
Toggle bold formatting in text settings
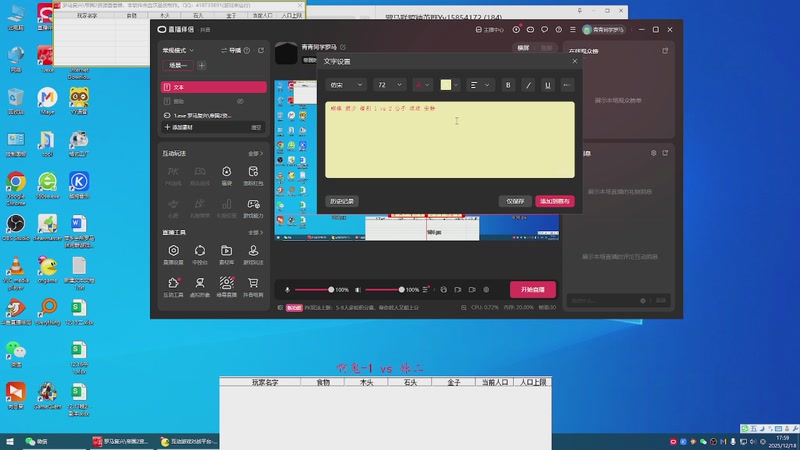pyautogui.click(x=508, y=85)
